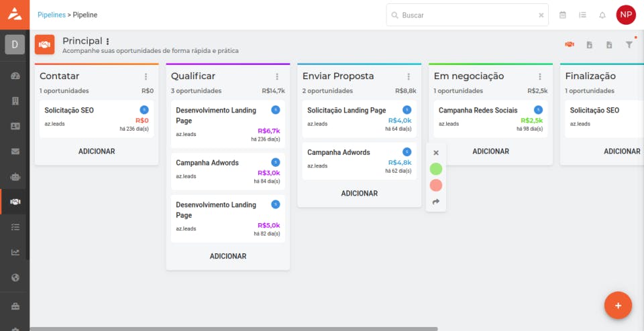Screen dimensions: 644x331
Task: Select the green color circle
Action: [436, 169]
